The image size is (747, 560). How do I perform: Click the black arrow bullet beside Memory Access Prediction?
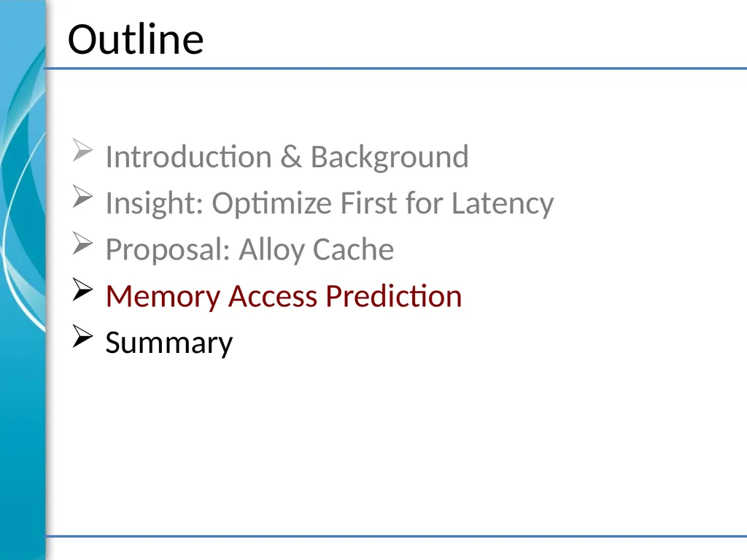point(82,289)
